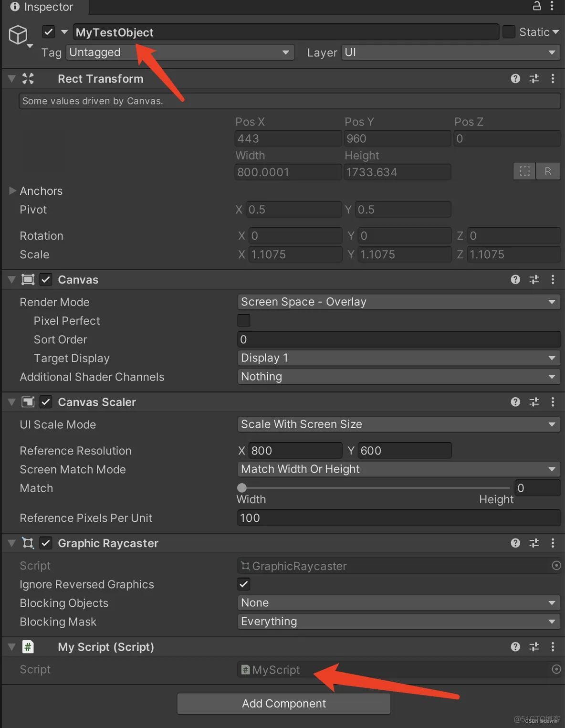Click the GameObject cube icon
Image resolution: width=565 pixels, height=728 pixels.
click(19, 35)
